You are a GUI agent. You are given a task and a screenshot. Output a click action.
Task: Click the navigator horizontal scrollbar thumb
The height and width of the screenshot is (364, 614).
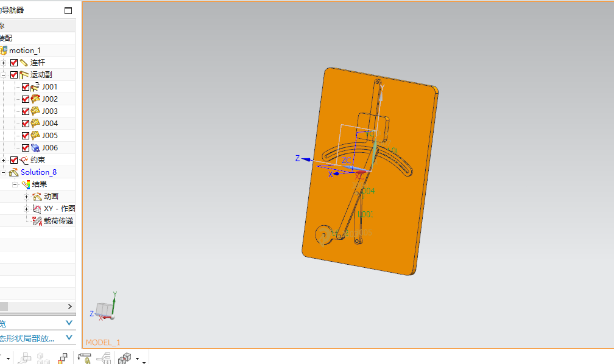click(4, 306)
